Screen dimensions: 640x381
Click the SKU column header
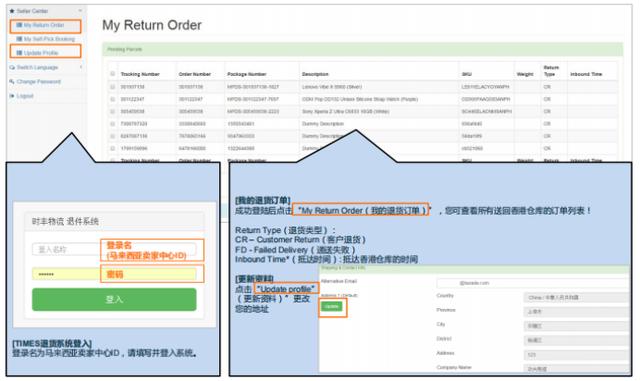(x=467, y=74)
